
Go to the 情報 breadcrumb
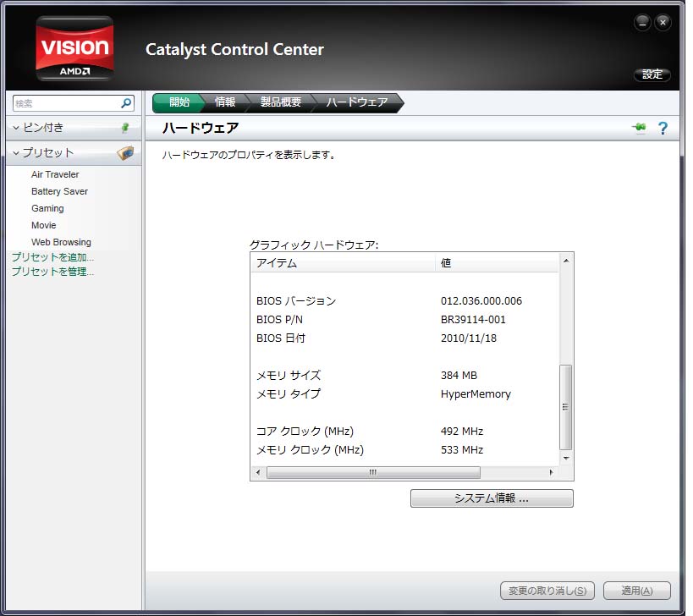225,102
